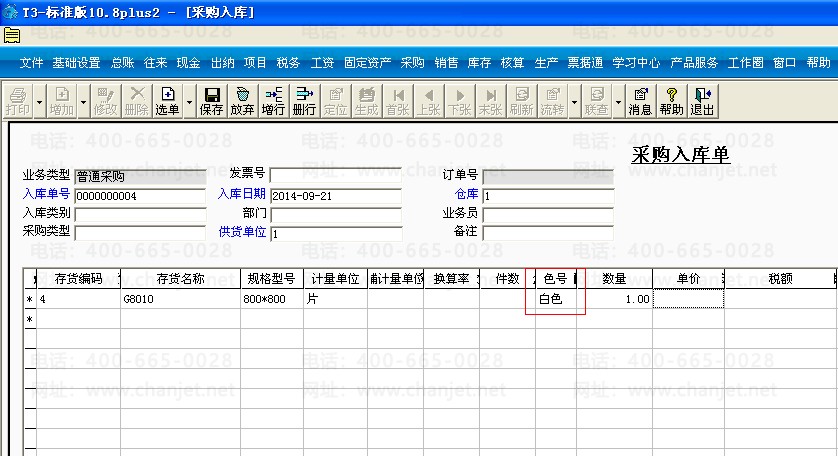Click the 选单 select-order toolbar icon
838x456 pixels.
167,101
